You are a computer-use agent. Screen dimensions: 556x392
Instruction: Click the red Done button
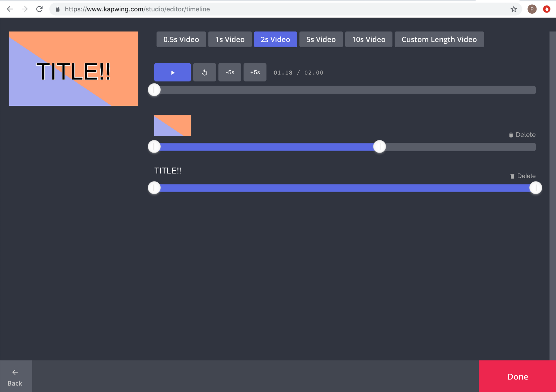click(517, 376)
